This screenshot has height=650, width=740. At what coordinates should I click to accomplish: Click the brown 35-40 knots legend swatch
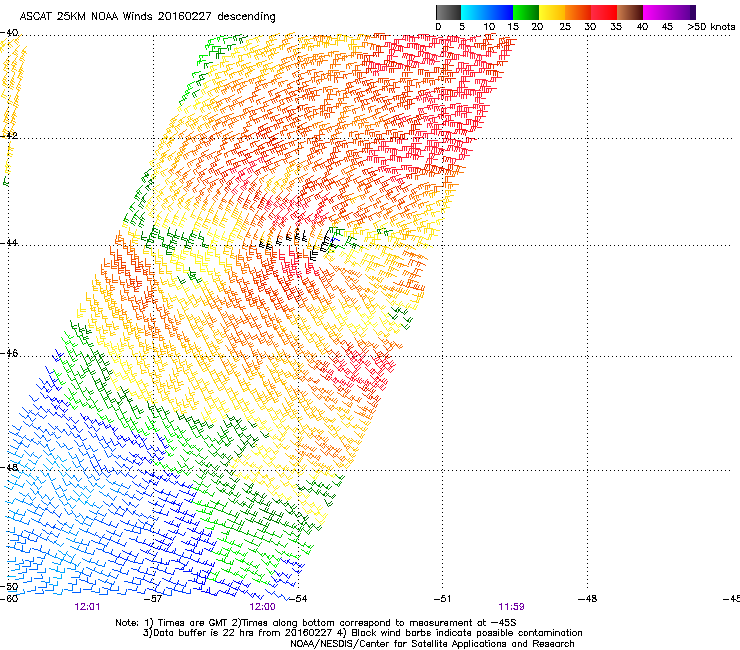630,12
